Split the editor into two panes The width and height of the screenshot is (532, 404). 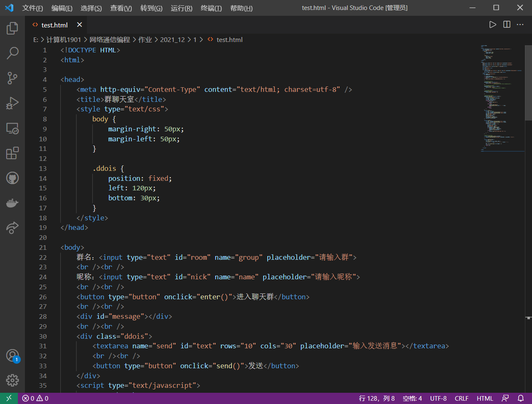point(506,25)
